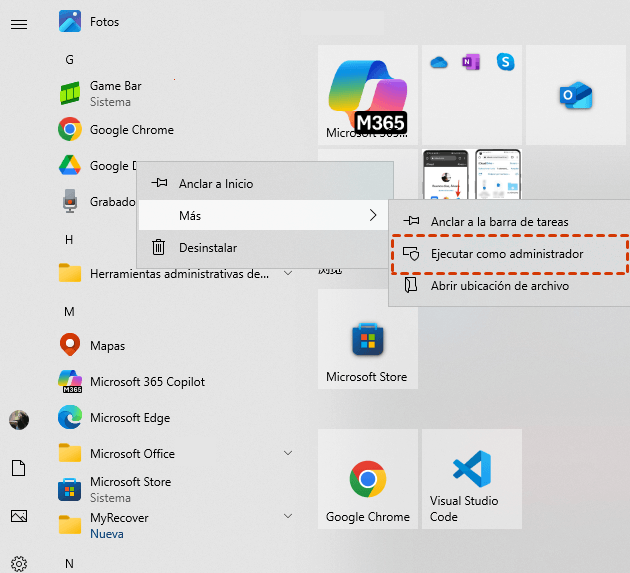Open Microsoft 365 Copilot list icon
Viewport: 630px width, 573px height.
pos(70,381)
